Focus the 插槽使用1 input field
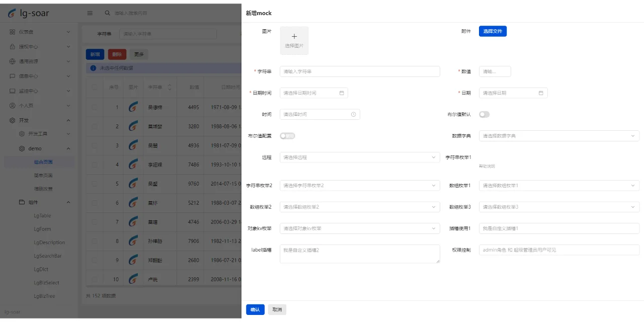 tap(559, 228)
